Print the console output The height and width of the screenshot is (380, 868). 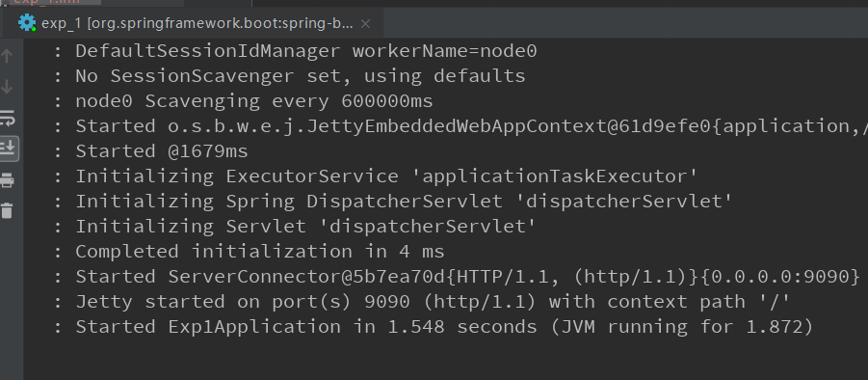coord(7,179)
